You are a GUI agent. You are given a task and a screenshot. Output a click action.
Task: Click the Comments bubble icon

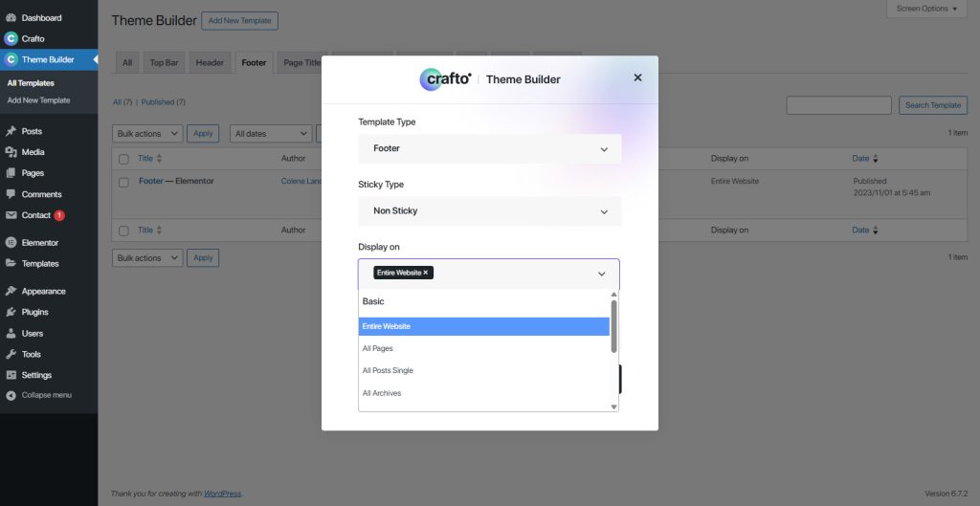[x=11, y=194]
